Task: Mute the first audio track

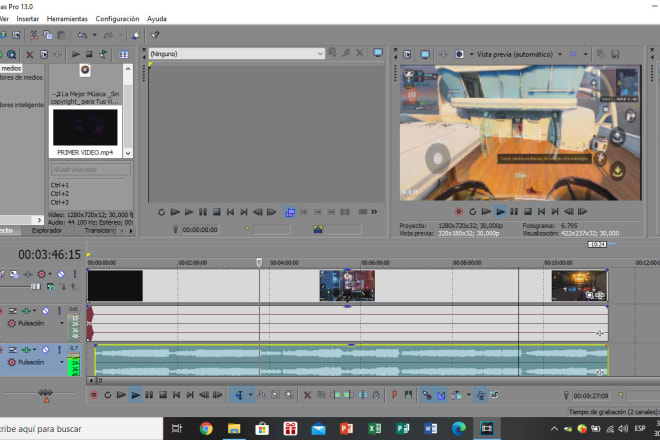Action: click(45, 311)
